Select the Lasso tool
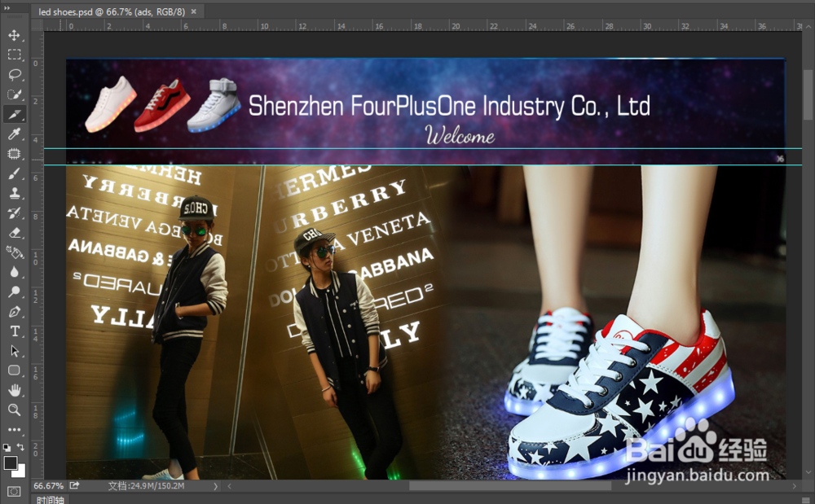 [14, 74]
